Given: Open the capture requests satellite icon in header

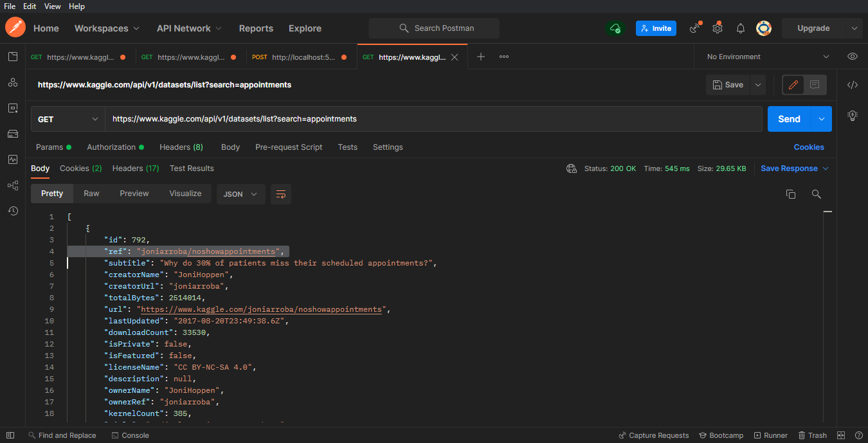Looking at the screenshot, I should coord(695,28).
